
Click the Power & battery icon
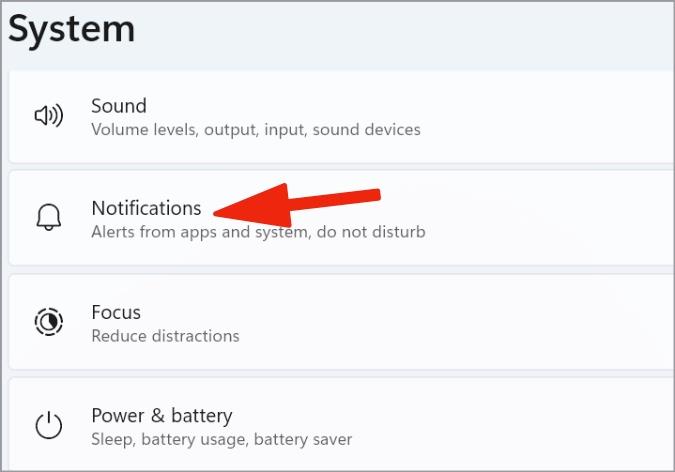point(49,425)
